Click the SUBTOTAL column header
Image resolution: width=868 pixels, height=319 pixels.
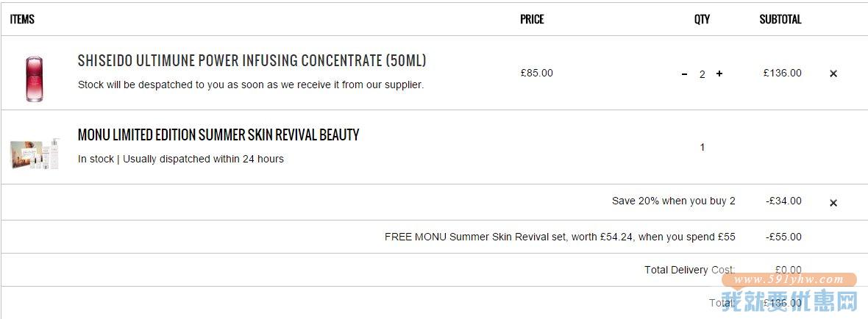pos(780,19)
